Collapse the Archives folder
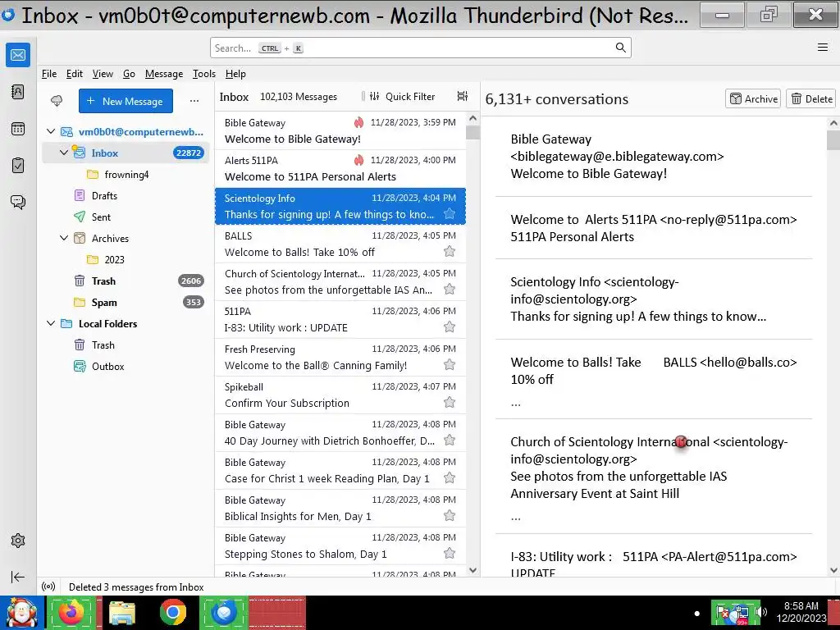 [64, 238]
